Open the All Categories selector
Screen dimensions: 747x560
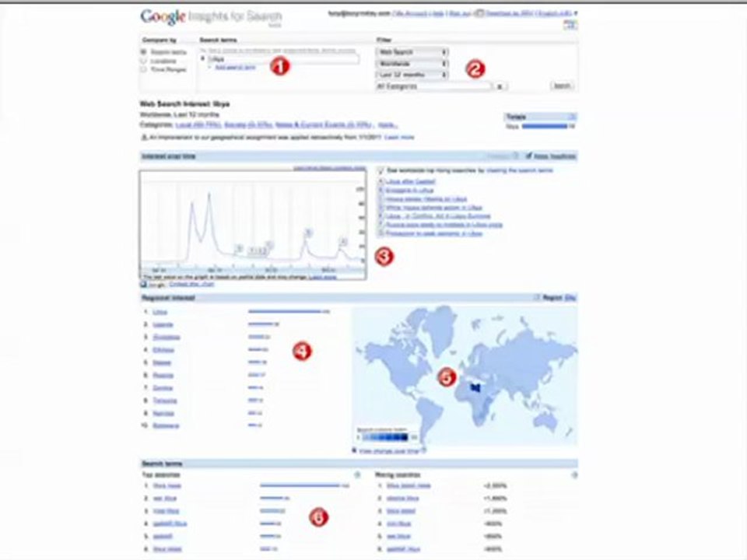[433, 86]
